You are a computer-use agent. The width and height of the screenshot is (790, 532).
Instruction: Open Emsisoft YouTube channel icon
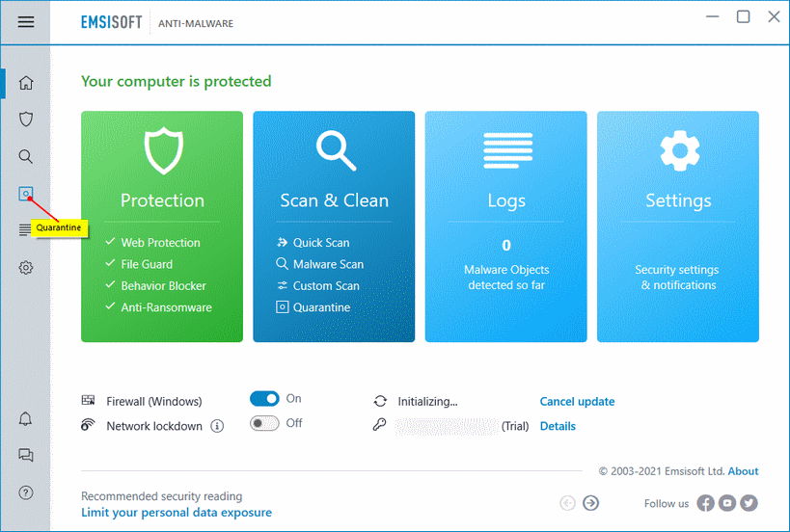(727, 503)
